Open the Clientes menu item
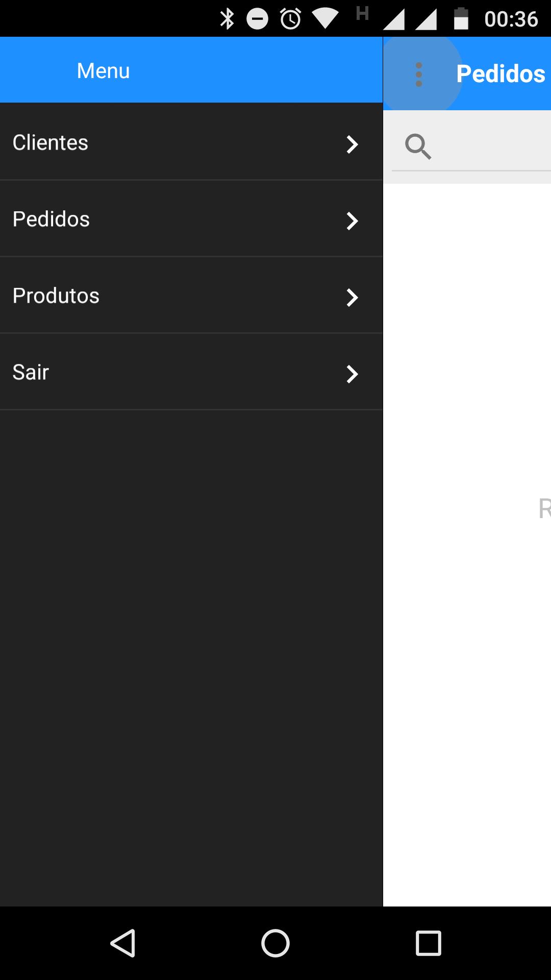Screen dimensions: 551x980 [x=191, y=141]
